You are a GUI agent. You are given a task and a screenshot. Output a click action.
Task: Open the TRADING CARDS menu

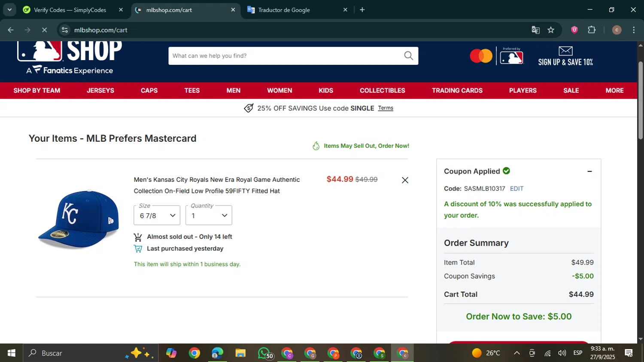click(457, 91)
